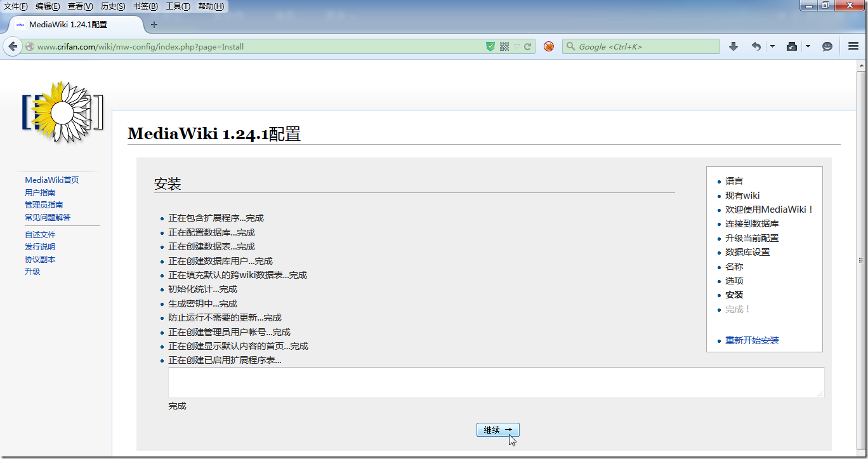Click the 数据库设置 step
Image resolution: width=868 pixels, height=459 pixels.
click(747, 252)
